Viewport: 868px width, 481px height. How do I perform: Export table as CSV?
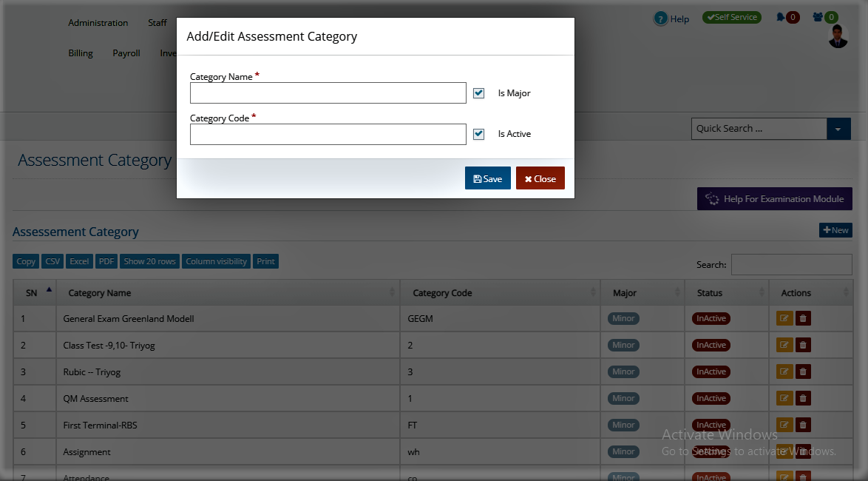pyautogui.click(x=52, y=261)
